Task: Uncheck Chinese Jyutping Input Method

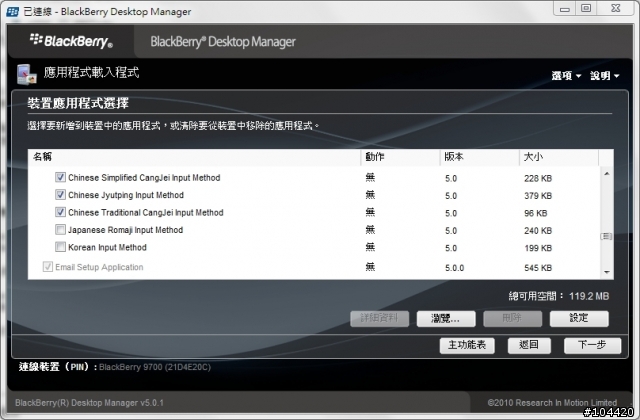Action: coord(60,195)
